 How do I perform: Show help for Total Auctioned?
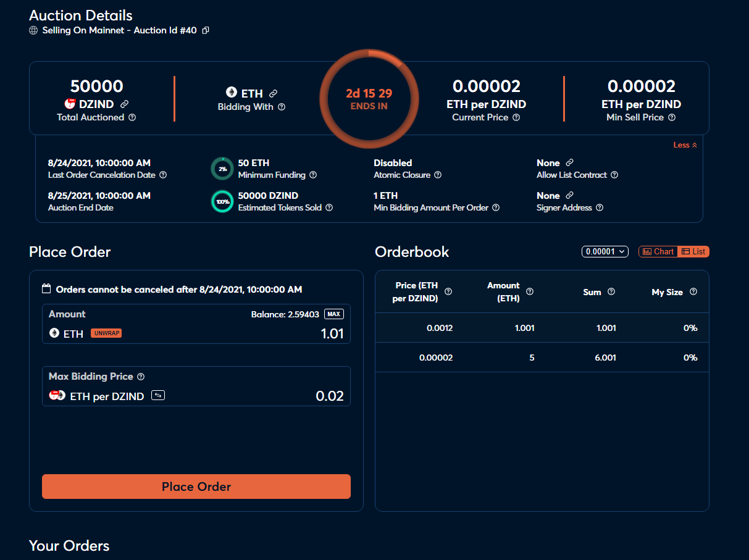132,117
